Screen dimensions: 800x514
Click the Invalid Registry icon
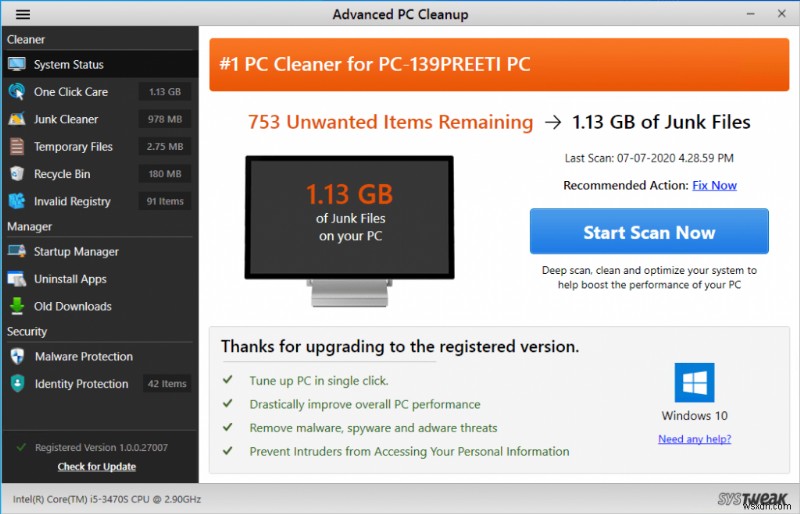(x=16, y=201)
